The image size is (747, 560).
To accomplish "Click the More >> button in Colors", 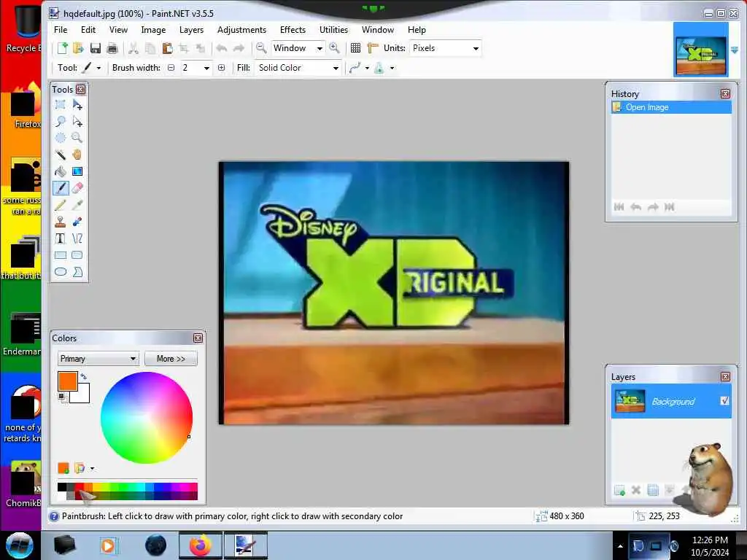I will (x=171, y=359).
